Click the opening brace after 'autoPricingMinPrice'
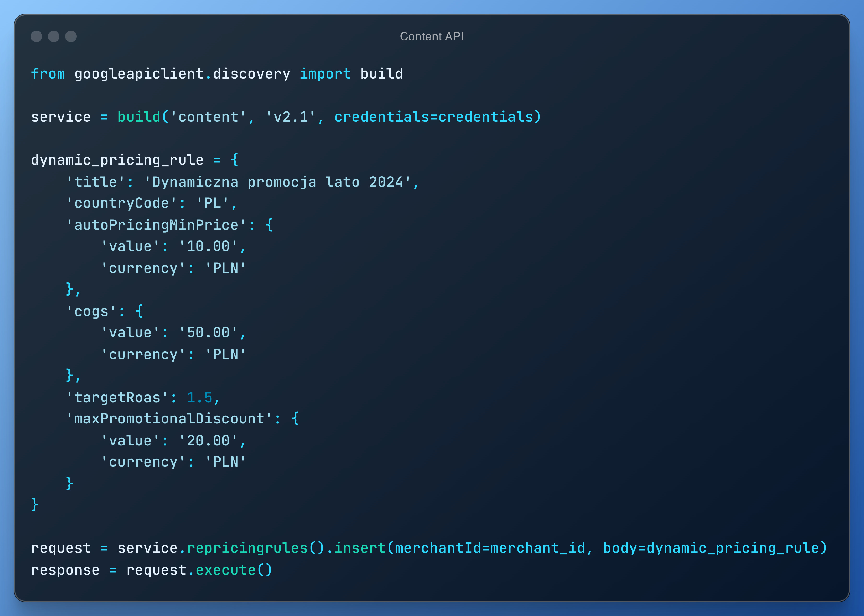 click(269, 225)
